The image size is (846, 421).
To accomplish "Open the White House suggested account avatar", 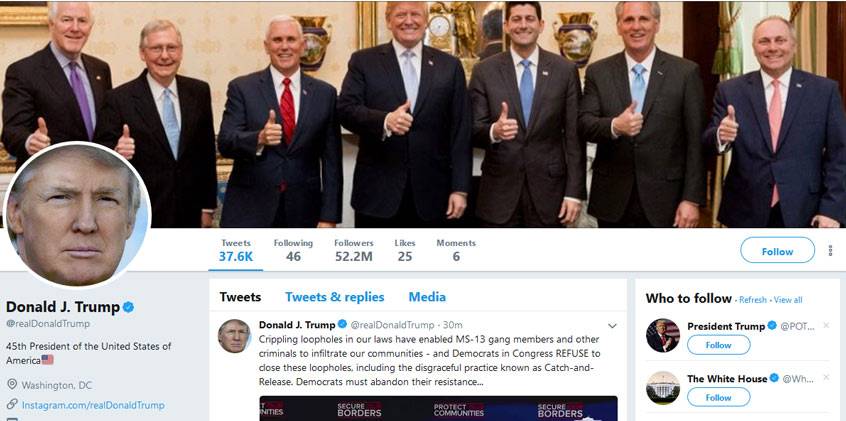I will (x=663, y=388).
